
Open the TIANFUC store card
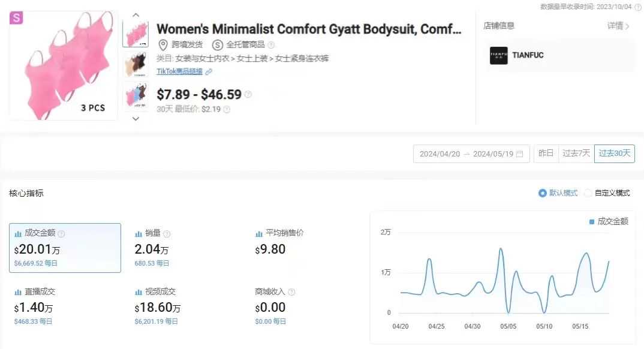(559, 55)
